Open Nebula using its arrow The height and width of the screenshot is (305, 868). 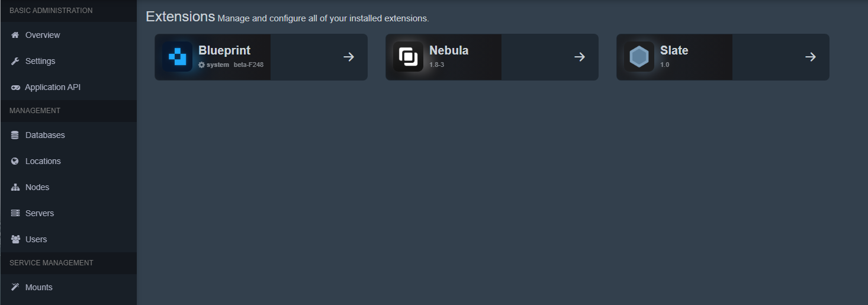tap(580, 57)
